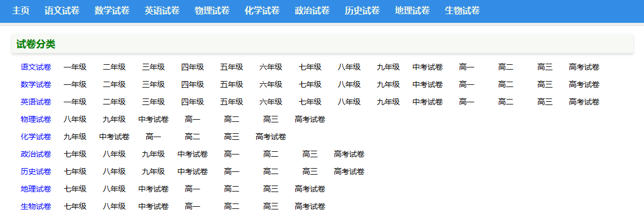Select 高考试卷 in the 数学试卷 row
Image resolution: width=644 pixels, height=216 pixels.
(x=584, y=84)
